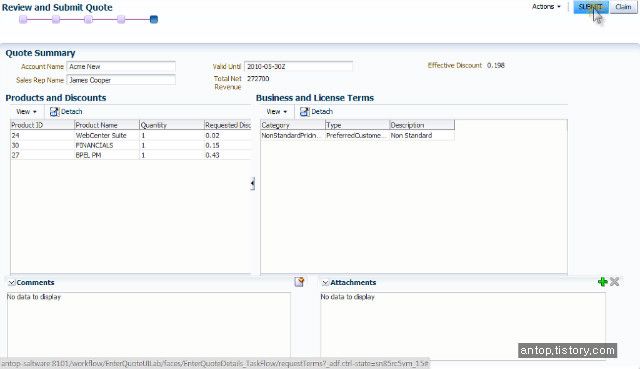The height and width of the screenshot is (369, 640).
Task: Collapse the Attachments section
Action: coord(325,282)
